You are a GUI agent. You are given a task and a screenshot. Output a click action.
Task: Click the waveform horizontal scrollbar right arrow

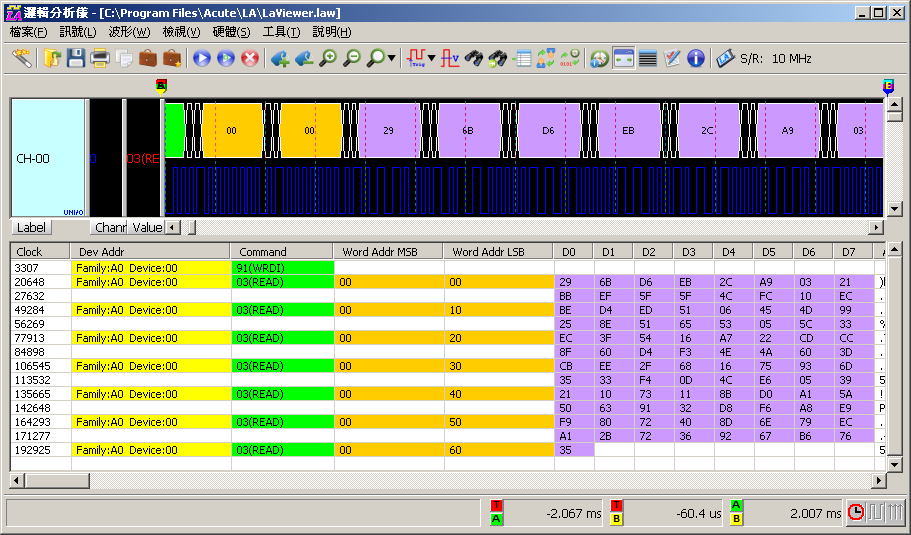[x=876, y=227]
